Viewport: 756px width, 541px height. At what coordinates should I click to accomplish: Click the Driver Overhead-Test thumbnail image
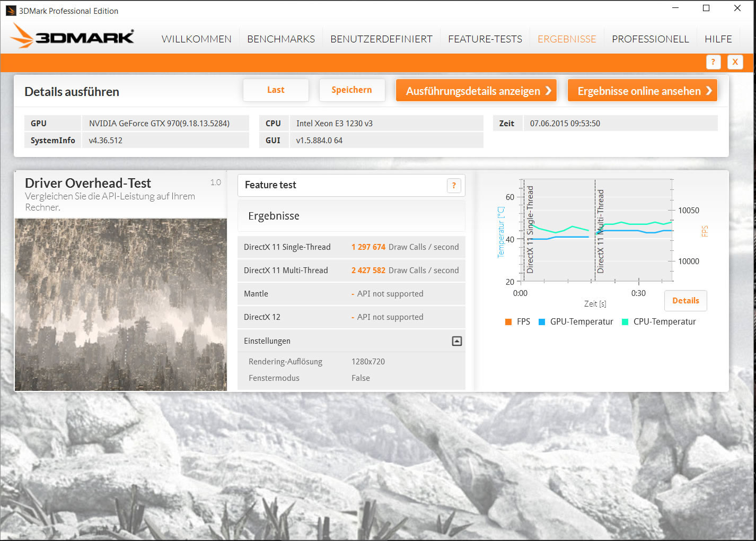[x=121, y=305]
